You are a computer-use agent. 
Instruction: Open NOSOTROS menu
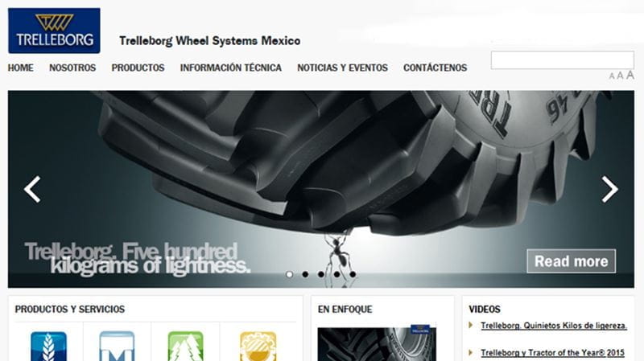point(72,68)
